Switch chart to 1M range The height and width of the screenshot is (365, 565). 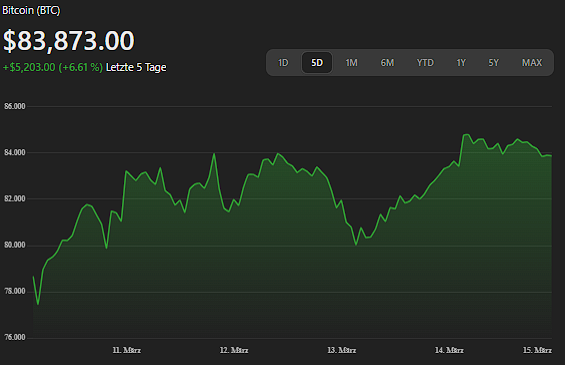tap(351, 63)
